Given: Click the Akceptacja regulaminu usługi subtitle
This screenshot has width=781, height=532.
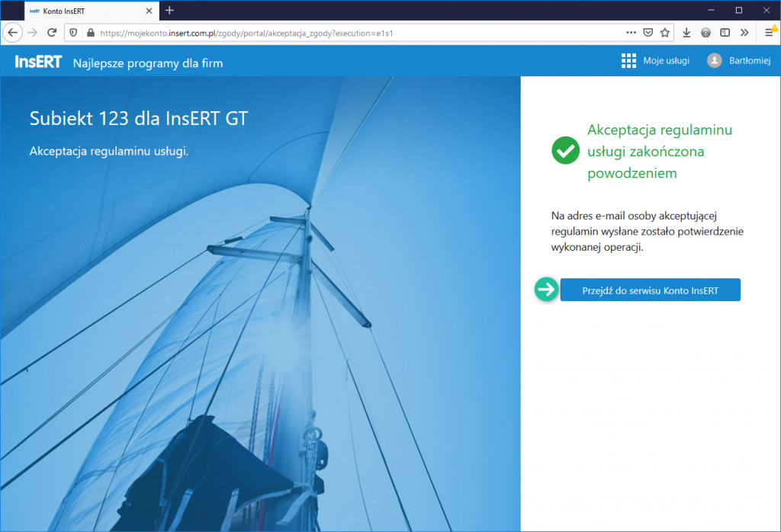Looking at the screenshot, I should [109, 151].
